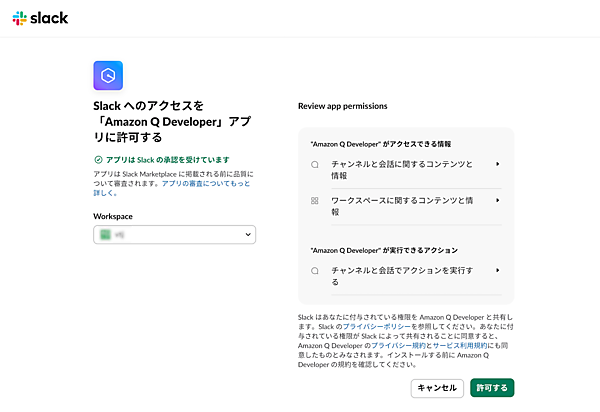The image size is (600, 412).
Task: Click the Amazon Q Developer app icon
Action: pyautogui.click(x=108, y=75)
